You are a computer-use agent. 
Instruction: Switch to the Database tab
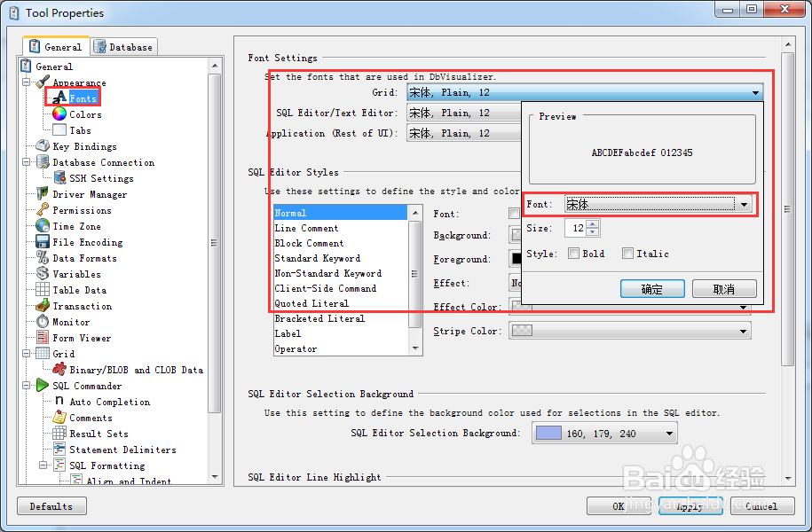[123, 47]
